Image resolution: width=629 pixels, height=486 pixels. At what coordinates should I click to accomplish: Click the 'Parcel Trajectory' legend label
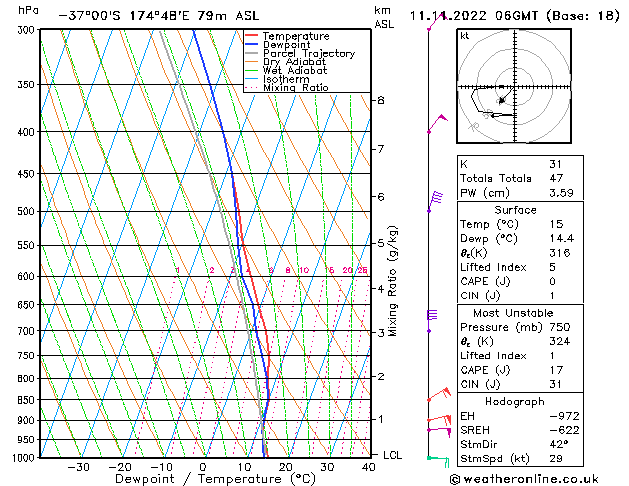pyautogui.click(x=309, y=53)
